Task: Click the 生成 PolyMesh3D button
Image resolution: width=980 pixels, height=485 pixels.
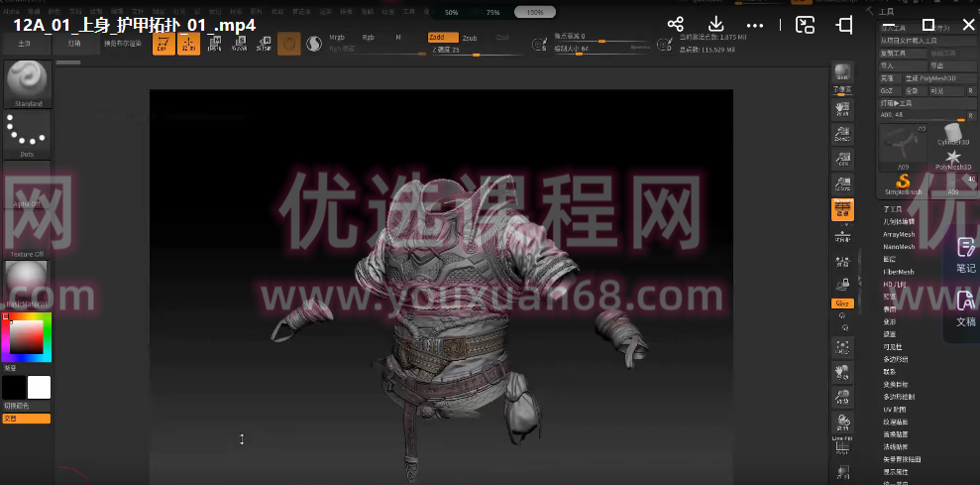Action: pyautogui.click(x=939, y=78)
